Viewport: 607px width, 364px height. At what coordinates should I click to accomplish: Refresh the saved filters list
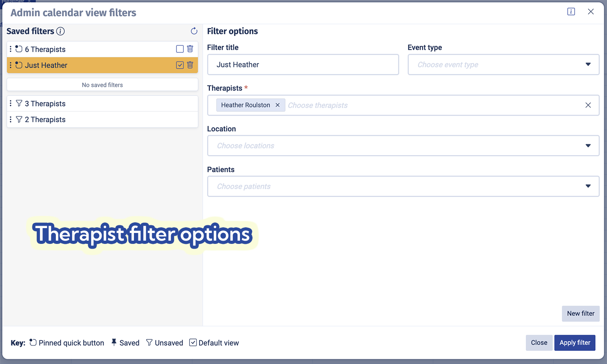point(194,31)
